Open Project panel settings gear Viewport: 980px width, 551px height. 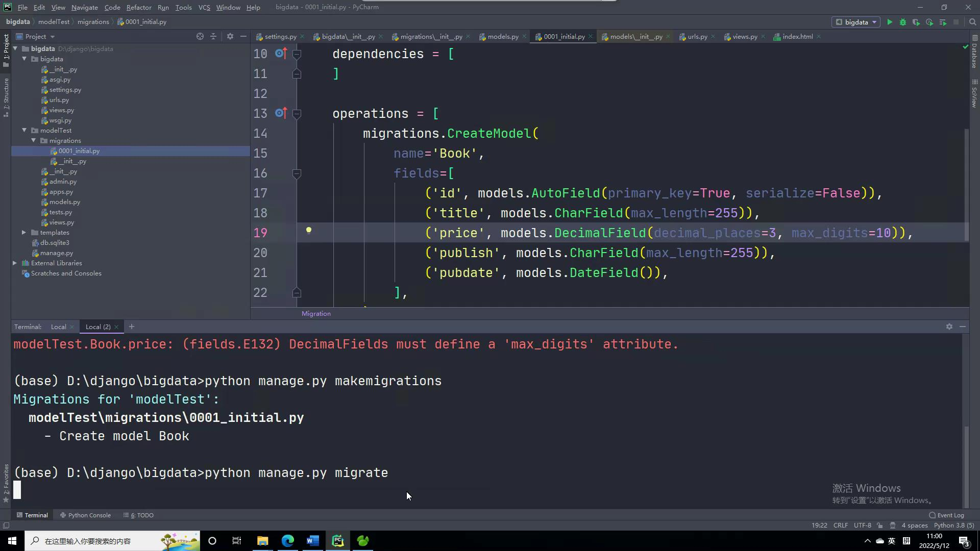230,36
